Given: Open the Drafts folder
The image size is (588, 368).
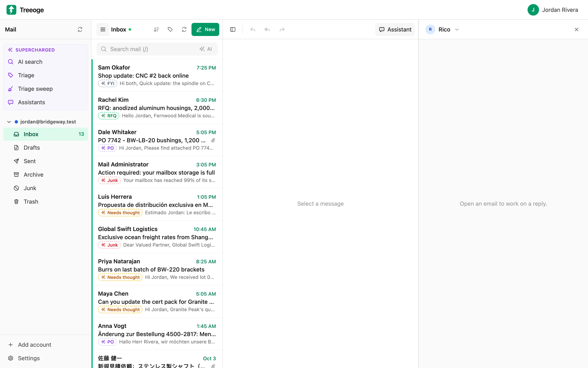Looking at the screenshot, I should point(46,147).
